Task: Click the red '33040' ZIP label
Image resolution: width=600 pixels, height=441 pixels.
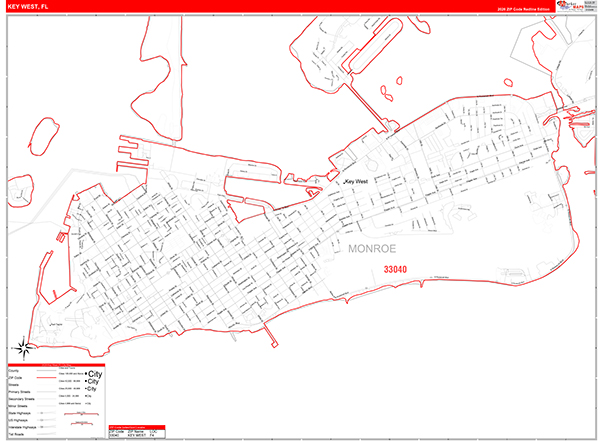Action: [x=395, y=270]
